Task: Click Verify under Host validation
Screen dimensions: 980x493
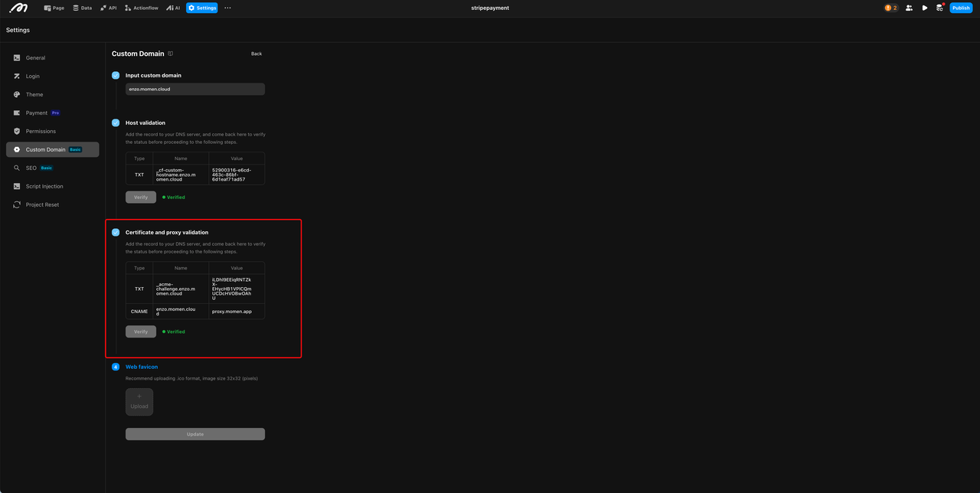Action: pyautogui.click(x=141, y=197)
